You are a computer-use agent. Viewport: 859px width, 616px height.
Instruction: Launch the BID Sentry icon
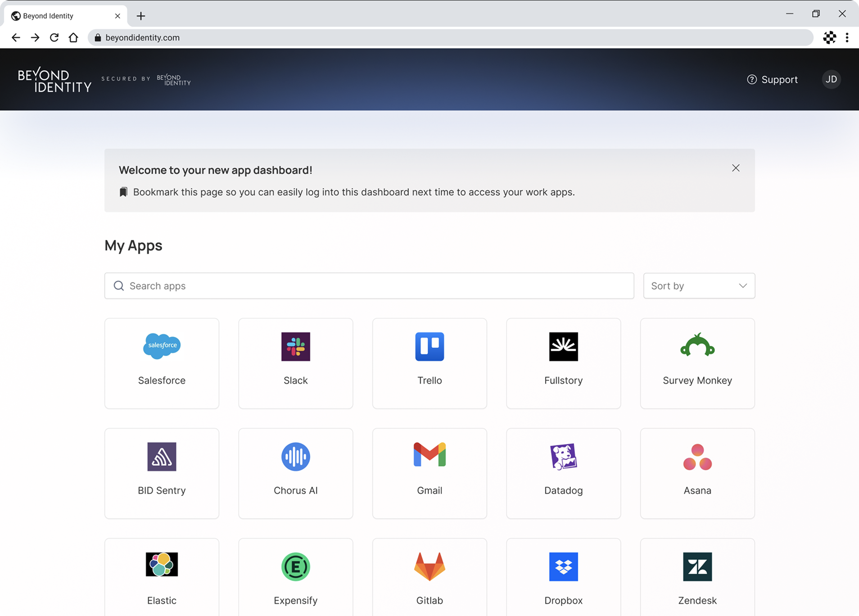(x=162, y=457)
